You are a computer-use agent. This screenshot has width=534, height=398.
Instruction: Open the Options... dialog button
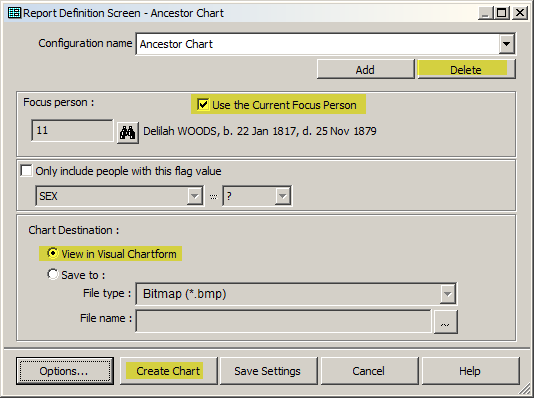pyautogui.click(x=65, y=371)
